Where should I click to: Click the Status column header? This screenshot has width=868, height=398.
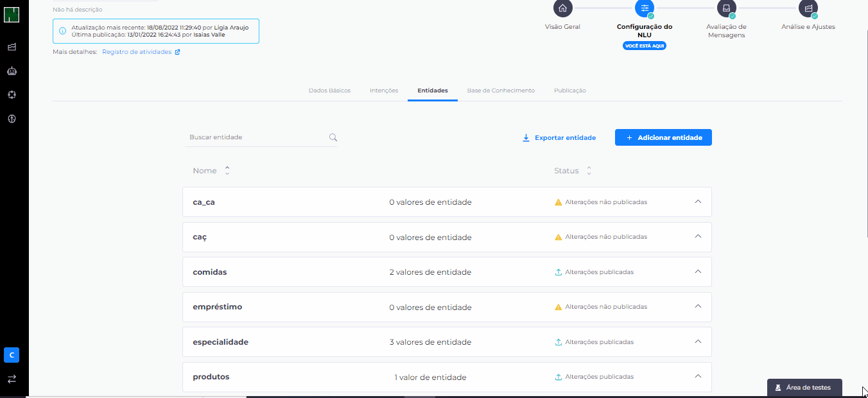(566, 171)
